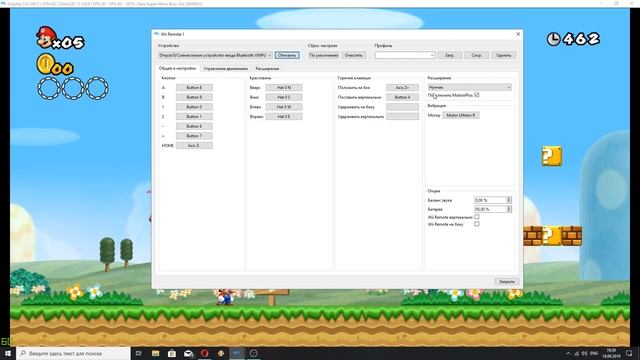Adjust the sound balance spinner arrows
The height and width of the screenshot is (360, 640).
pyautogui.click(x=509, y=200)
